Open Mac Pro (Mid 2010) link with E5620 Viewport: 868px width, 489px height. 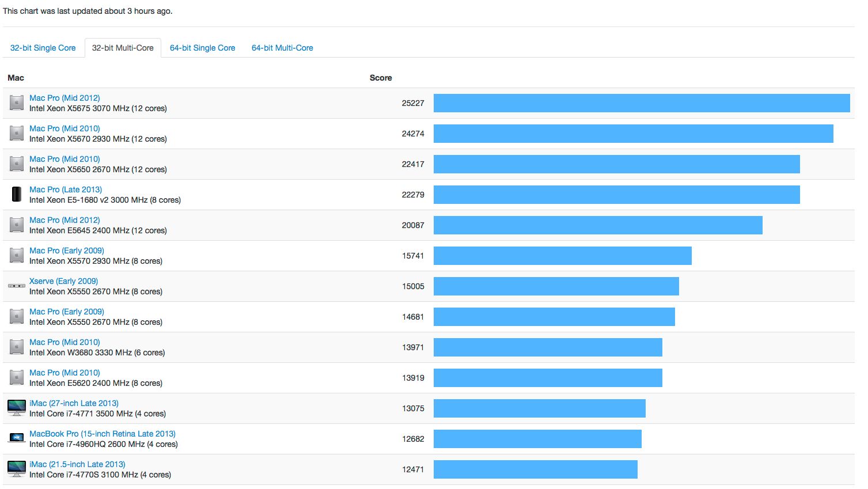[x=65, y=373]
